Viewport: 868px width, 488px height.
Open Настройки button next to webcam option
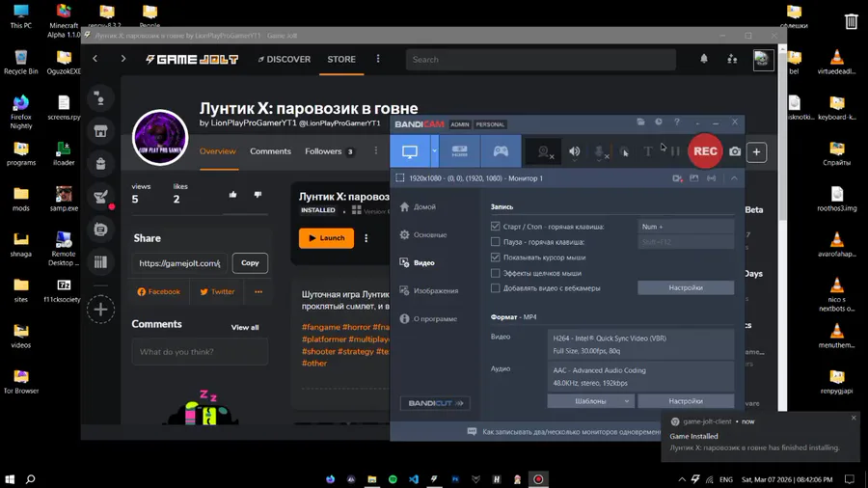pyautogui.click(x=686, y=287)
